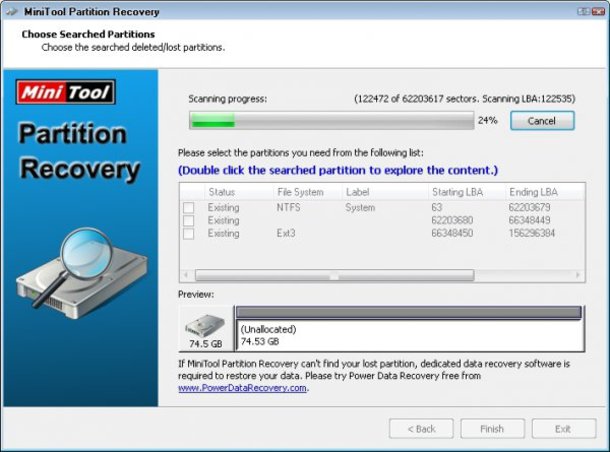Image resolution: width=610 pixels, height=452 pixels.
Task: Click the Starting LBA column header
Action: (466, 192)
